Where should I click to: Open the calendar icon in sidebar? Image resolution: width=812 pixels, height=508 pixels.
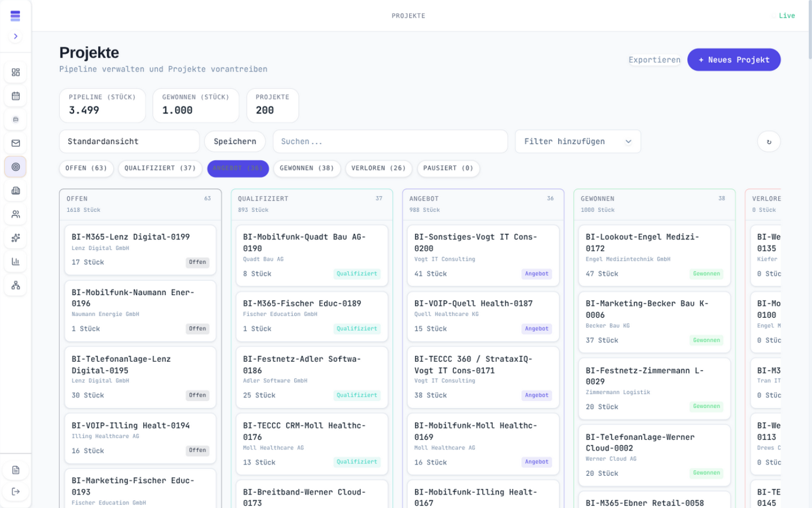tap(16, 96)
